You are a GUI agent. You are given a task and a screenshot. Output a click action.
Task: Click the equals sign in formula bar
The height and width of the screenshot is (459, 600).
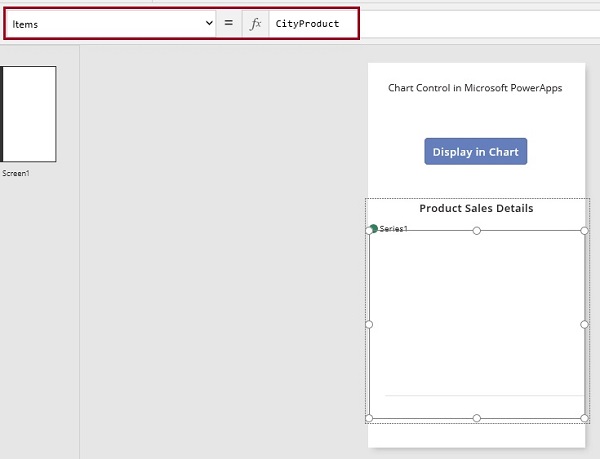click(x=228, y=23)
